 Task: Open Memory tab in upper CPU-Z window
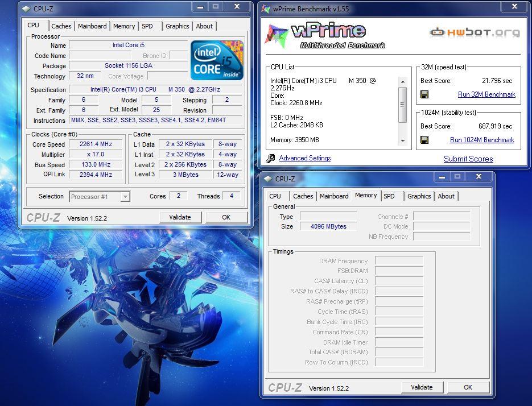[x=124, y=26]
